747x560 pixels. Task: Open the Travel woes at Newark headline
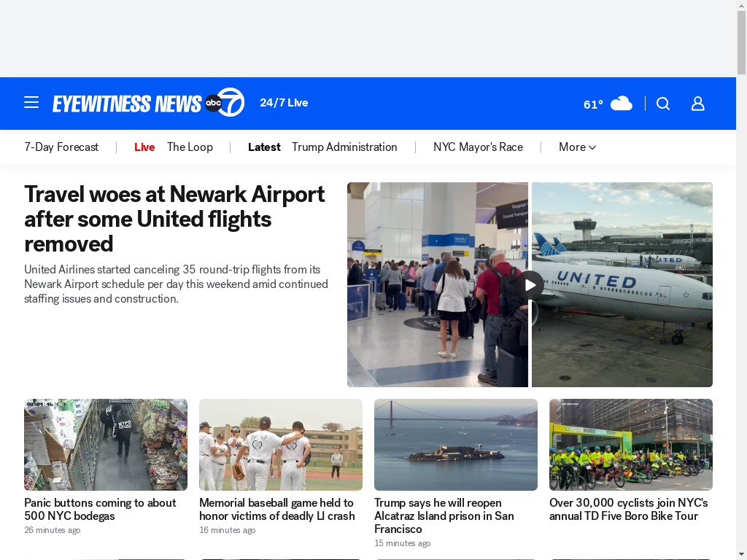(x=175, y=219)
